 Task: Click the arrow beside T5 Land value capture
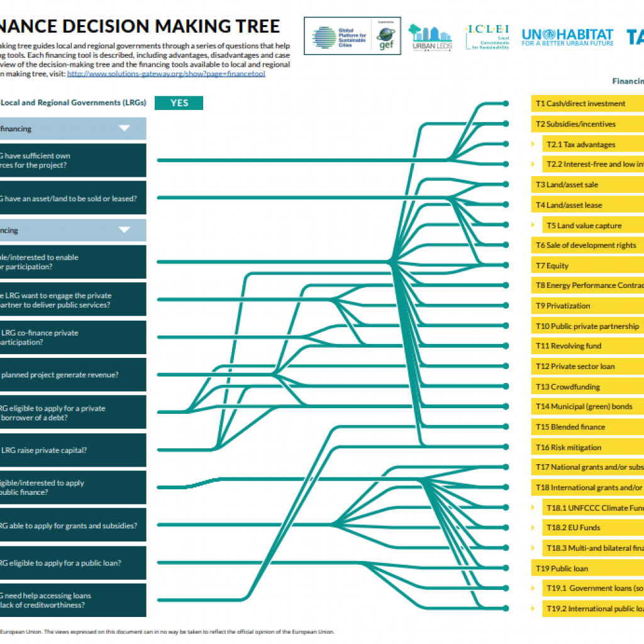(x=533, y=225)
